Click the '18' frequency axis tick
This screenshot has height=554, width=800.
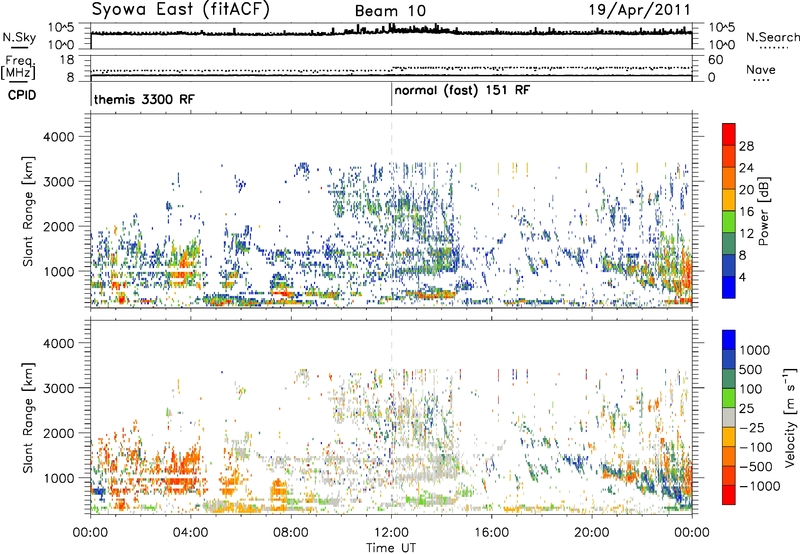click(67, 60)
